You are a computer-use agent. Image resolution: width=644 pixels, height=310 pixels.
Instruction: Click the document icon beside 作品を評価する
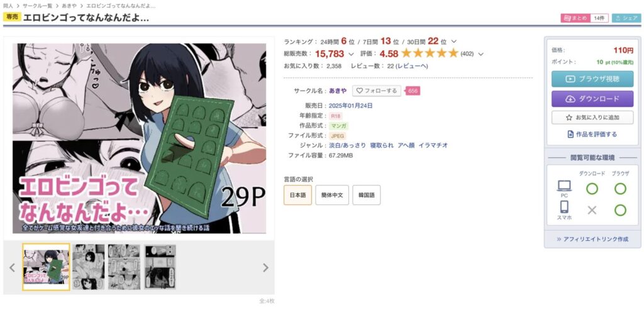pyautogui.click(x=570, y=135)
